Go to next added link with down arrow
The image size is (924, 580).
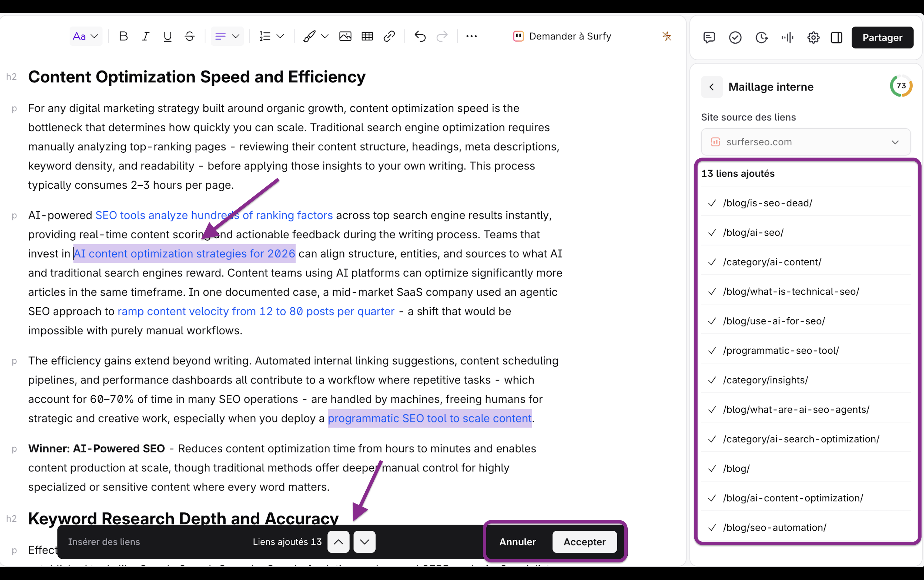(364, 542)
